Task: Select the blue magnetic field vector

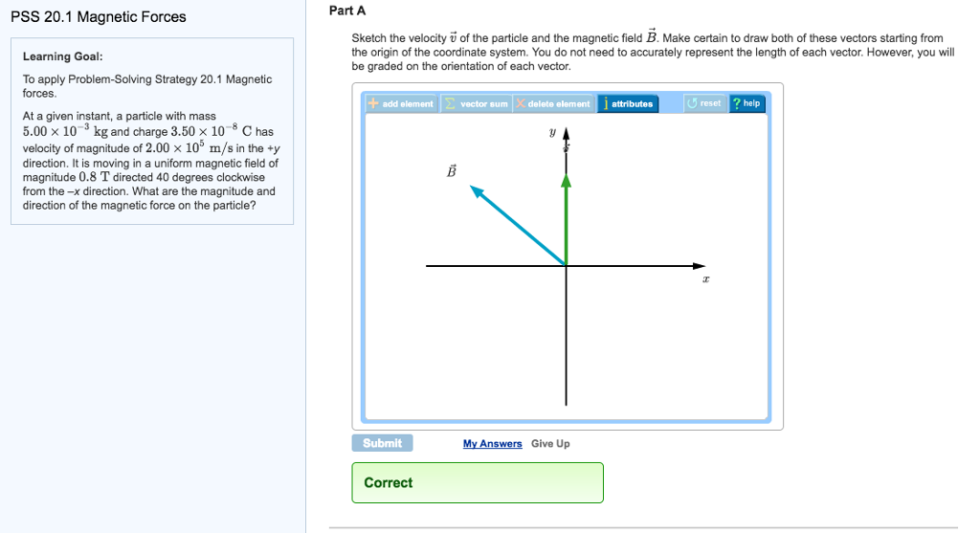Action: point(517,226)
